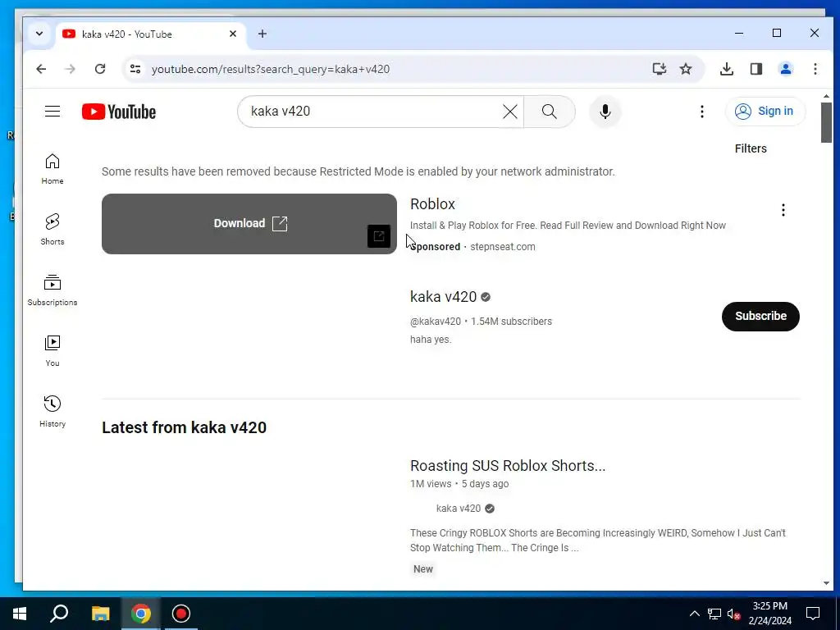Image resolution: width=840 pixels, height=630 pixels.
Task: Open the Roblox sponsored title
Action: coord(433,204)
